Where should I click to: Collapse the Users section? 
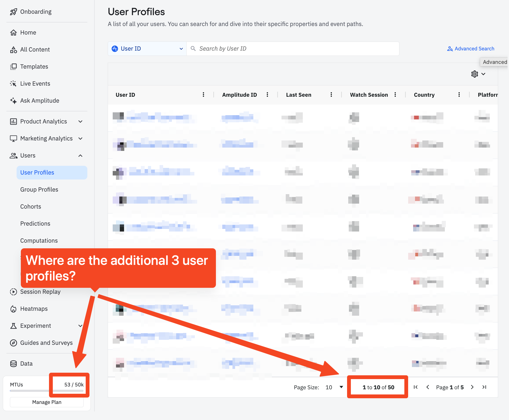pyautogui.click(x=80, y=156)
